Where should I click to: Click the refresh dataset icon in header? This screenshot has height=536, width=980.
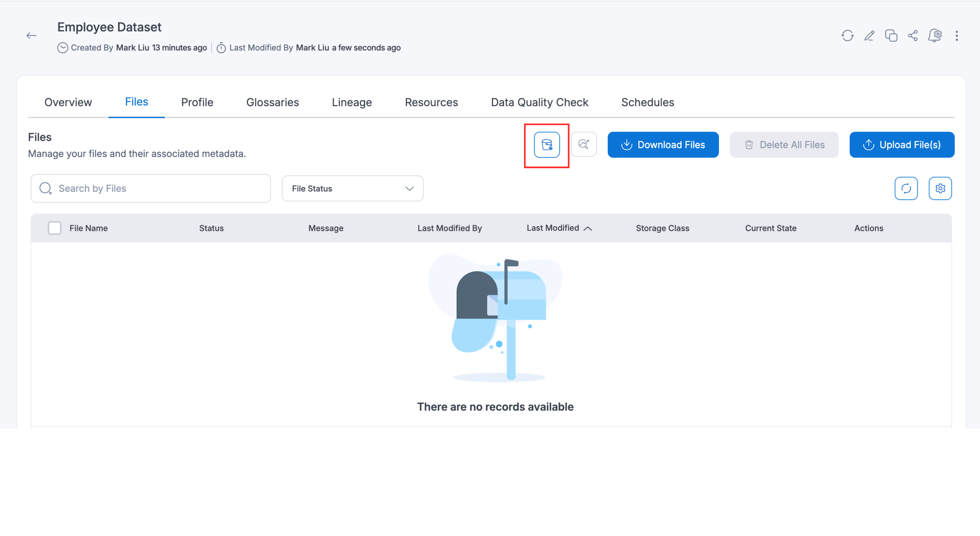pyautogui.click(x=847, y=36)
